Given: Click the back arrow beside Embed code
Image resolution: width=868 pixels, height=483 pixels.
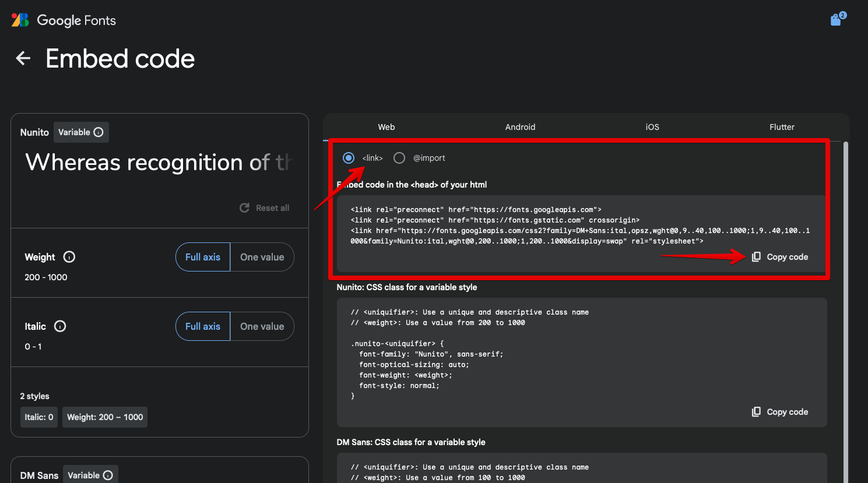Looking at the screenshot, I should 22,58.
